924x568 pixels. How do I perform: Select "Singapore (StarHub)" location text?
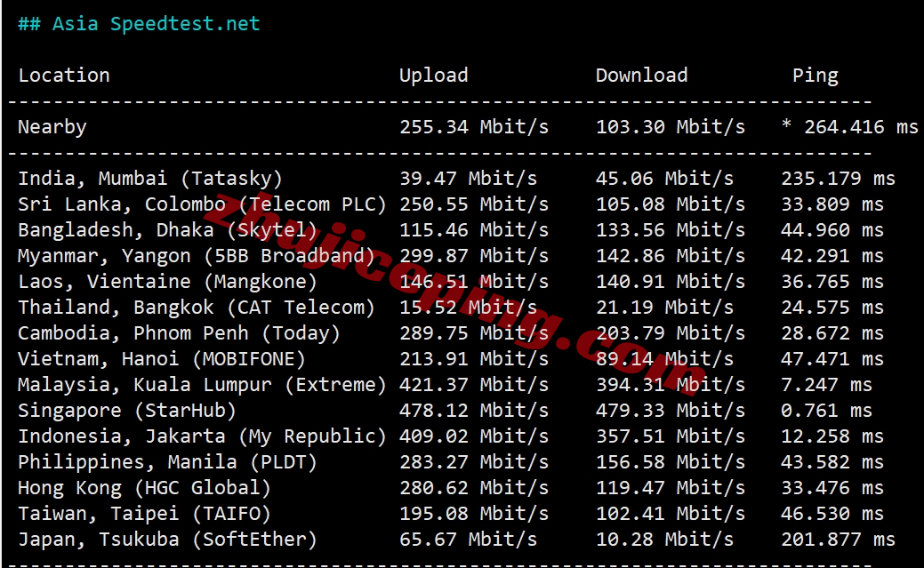pos(127,411)
